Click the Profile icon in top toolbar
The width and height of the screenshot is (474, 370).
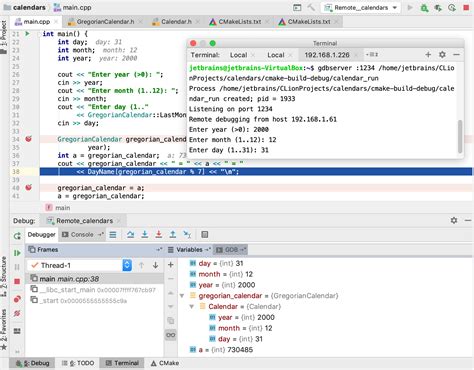452,7
